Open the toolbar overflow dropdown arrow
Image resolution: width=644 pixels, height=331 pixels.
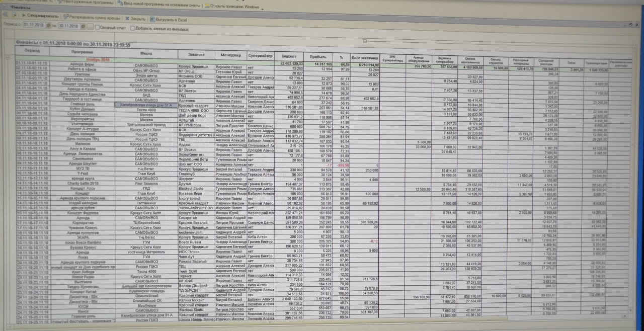click(263, 8)
